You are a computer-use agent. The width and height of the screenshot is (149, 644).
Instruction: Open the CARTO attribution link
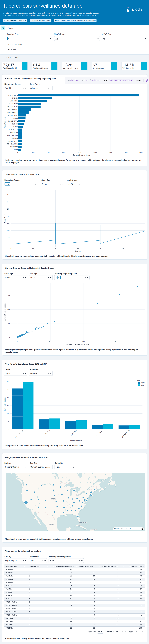tap(117, 529)
